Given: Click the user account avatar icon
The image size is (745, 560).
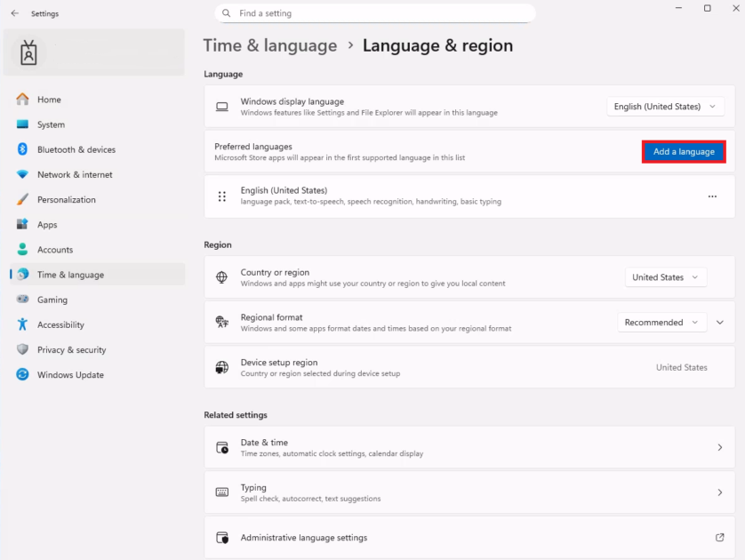Looking at the screenshot, I should click(28, 52).
